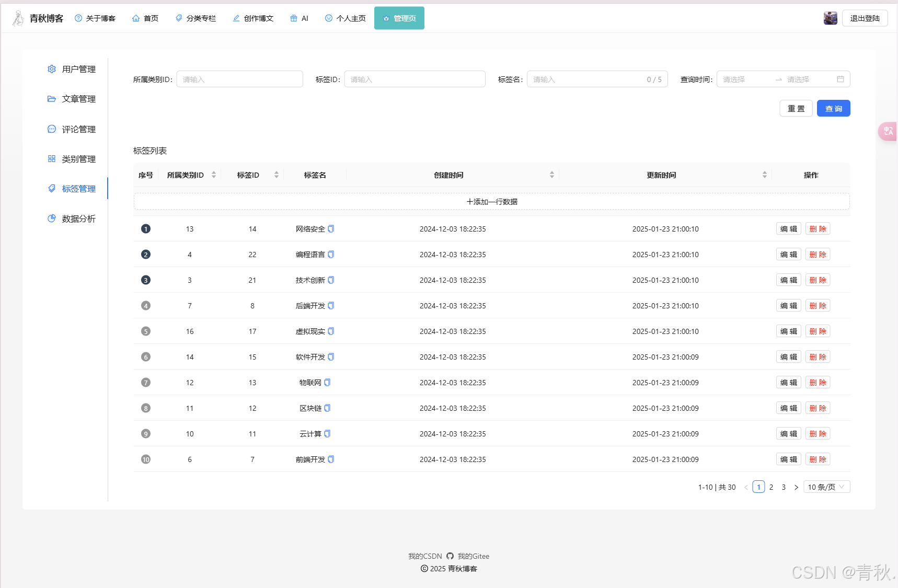Open 数据分析 in the sidebar
The image size is (898, 588).
tap(78, 219)
